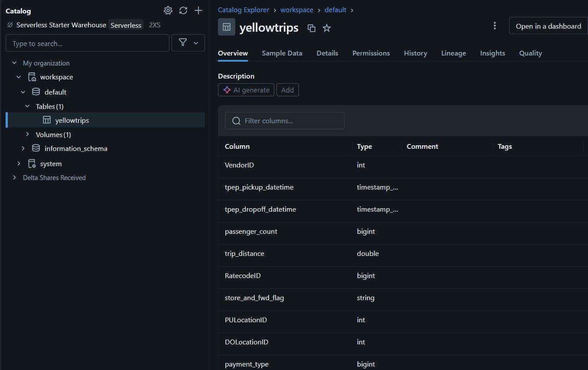Go to Catalog Explorer breadcrumb
Image resolution: width=588 pixels, height=370 pixels.
(244, 10)
